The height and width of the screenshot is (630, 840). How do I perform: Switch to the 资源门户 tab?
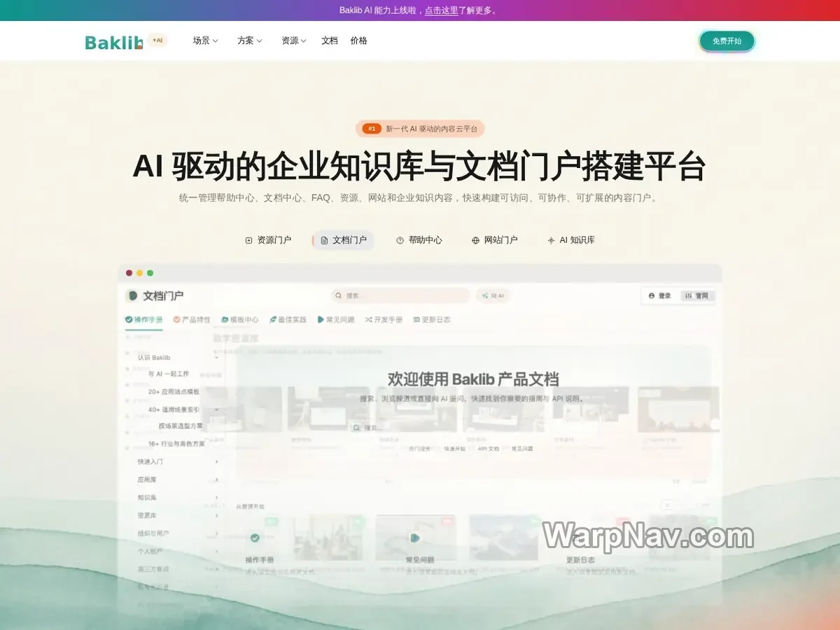[268, 240]
